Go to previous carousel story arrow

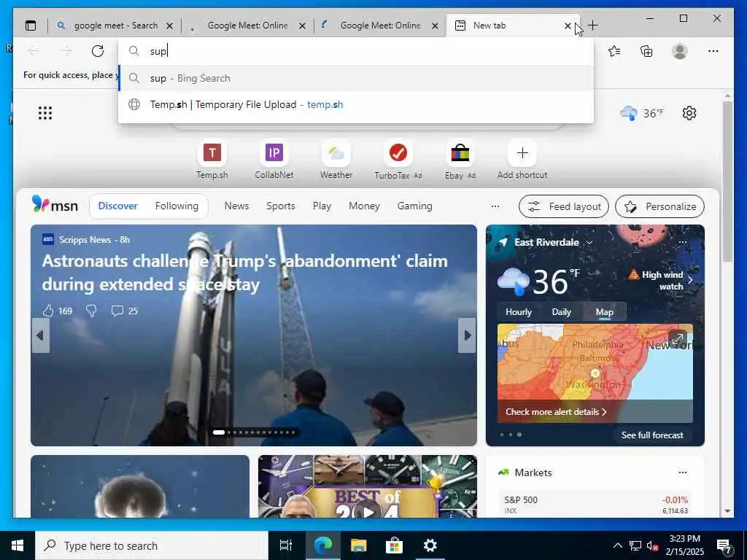[x=41, y=335]
